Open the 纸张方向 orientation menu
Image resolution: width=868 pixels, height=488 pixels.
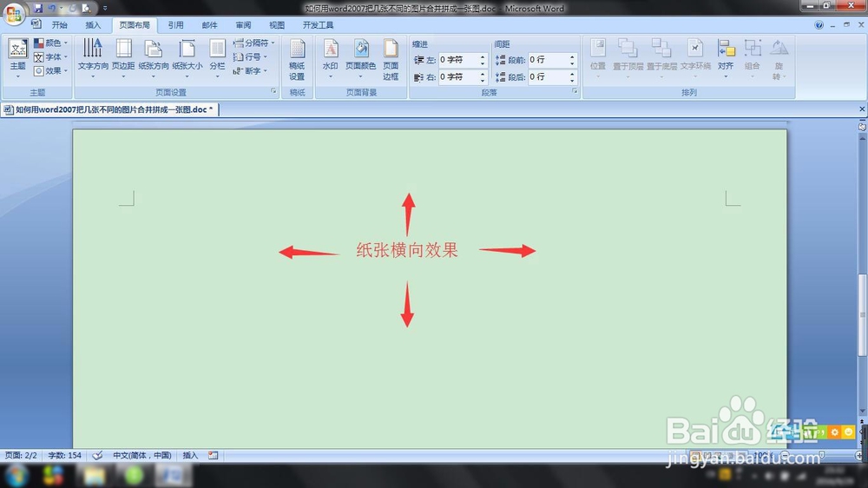pos(154,57)
